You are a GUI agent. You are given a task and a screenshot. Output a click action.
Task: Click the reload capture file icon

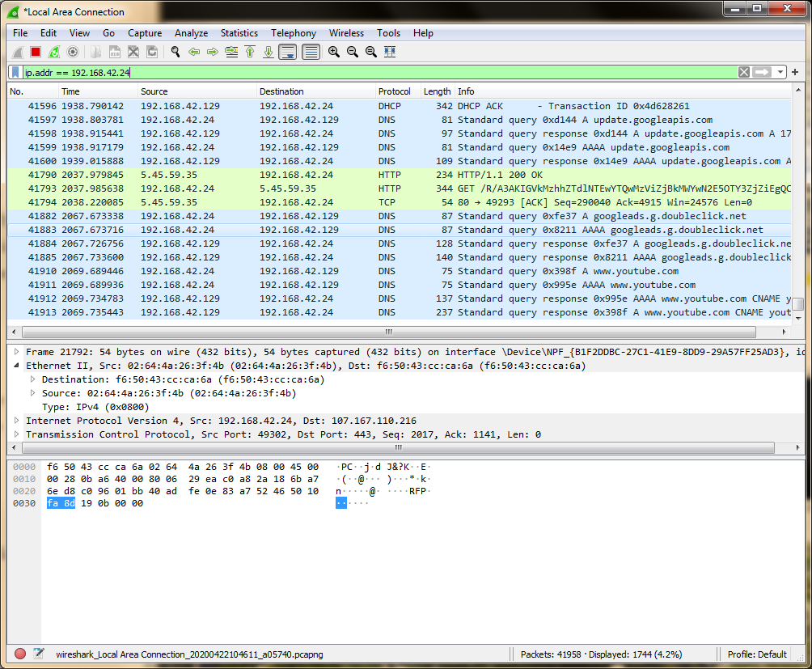[152, 52]
